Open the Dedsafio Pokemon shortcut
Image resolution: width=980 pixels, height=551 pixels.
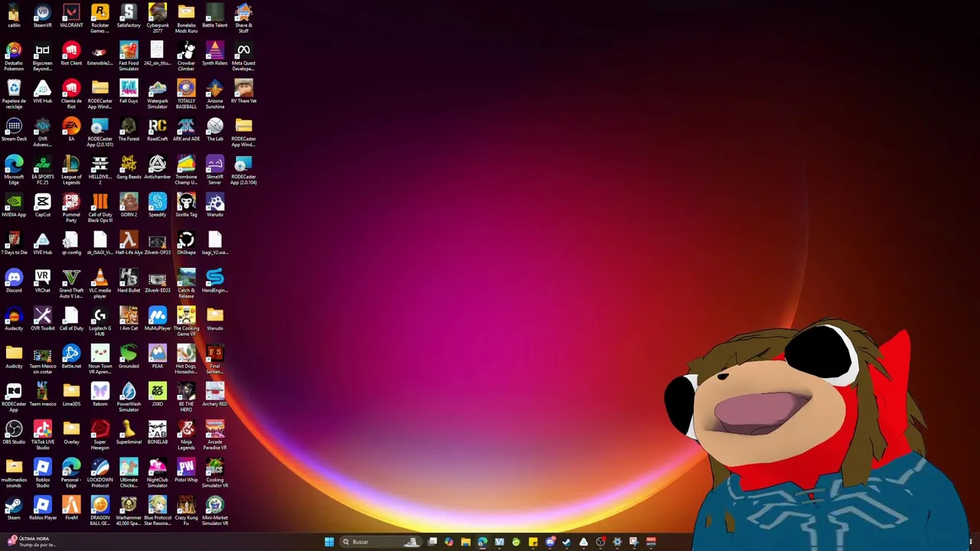tap(14, 57)
